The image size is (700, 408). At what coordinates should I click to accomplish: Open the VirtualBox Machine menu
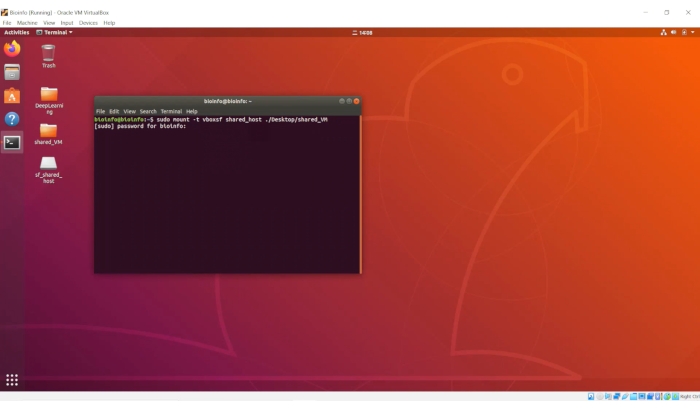[27, 22]
